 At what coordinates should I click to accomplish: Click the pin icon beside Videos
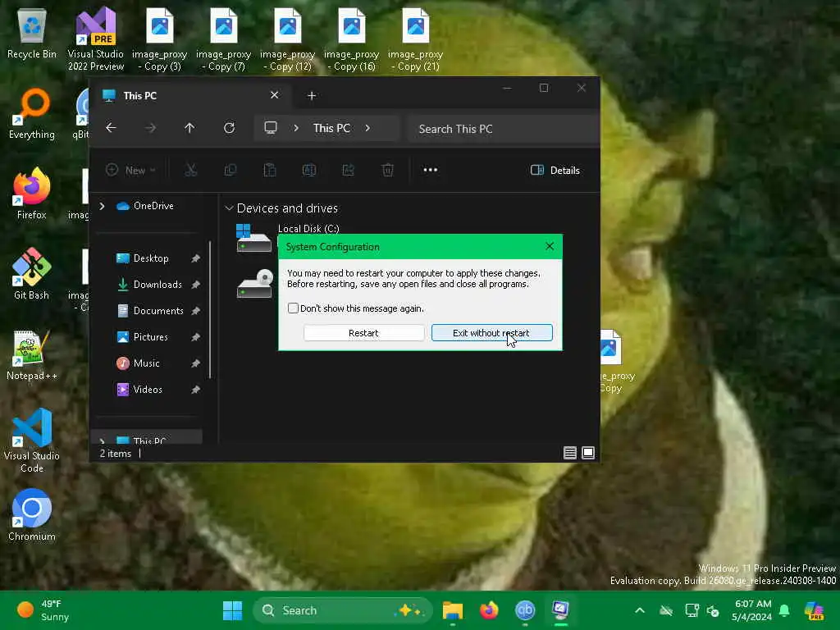pos(195,390)
